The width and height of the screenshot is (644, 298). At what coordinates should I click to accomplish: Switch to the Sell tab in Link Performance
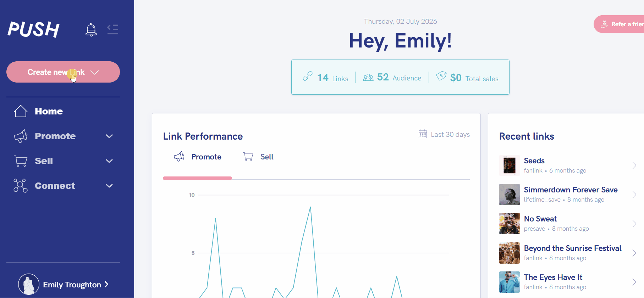(258, 157)
